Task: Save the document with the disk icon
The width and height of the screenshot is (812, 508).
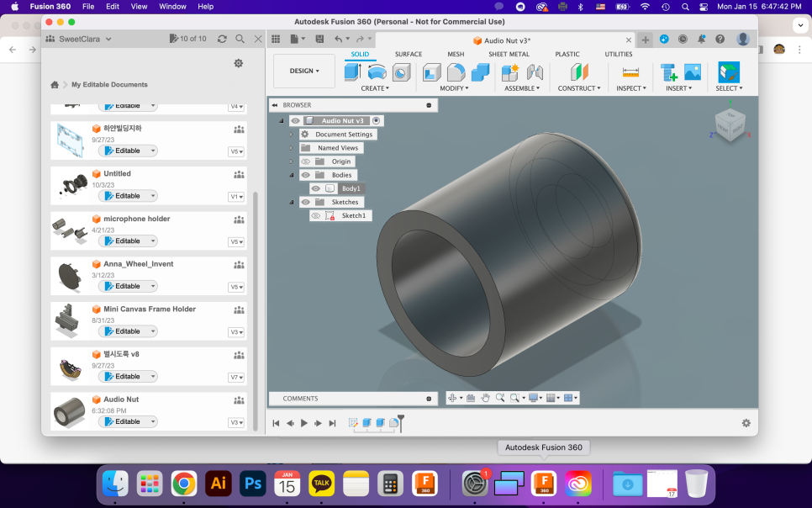Action: tap(319, 39)
